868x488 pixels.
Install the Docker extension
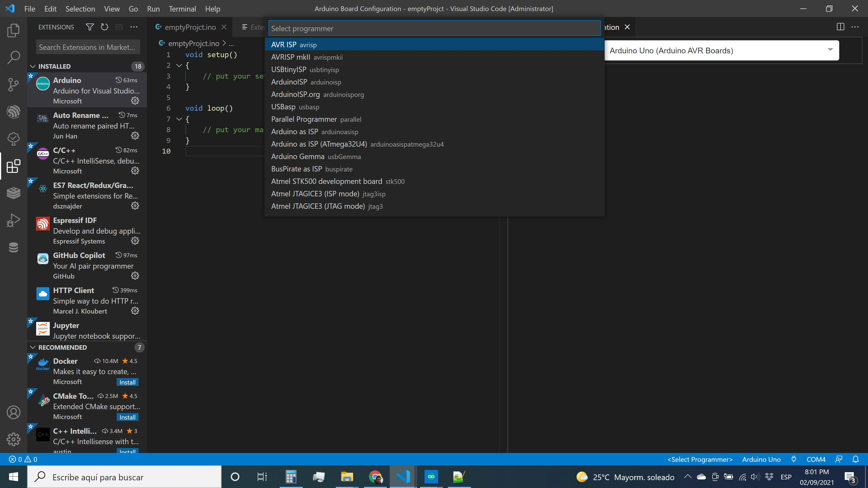click(127, 382)
